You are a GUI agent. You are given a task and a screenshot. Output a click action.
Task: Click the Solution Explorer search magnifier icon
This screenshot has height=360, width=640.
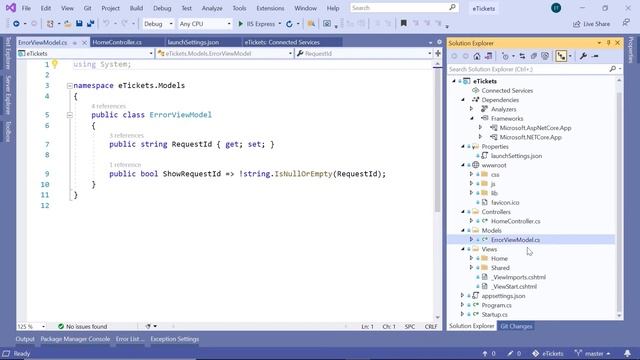click(612, 69)
